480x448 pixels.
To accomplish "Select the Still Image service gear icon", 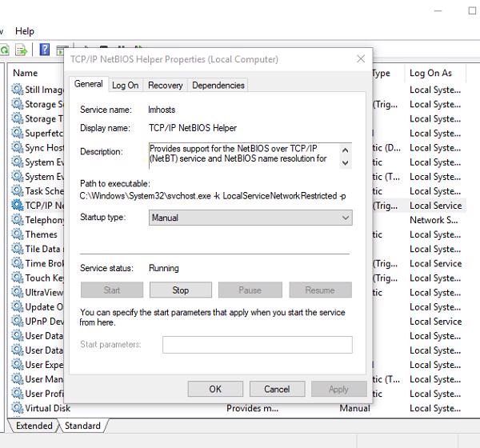I will (x=17, y=90).
